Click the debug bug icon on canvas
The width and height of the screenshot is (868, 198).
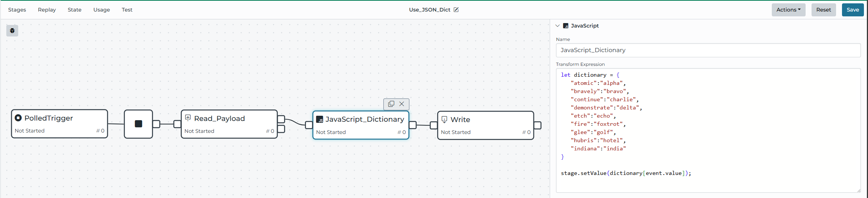tap(12, 31)
